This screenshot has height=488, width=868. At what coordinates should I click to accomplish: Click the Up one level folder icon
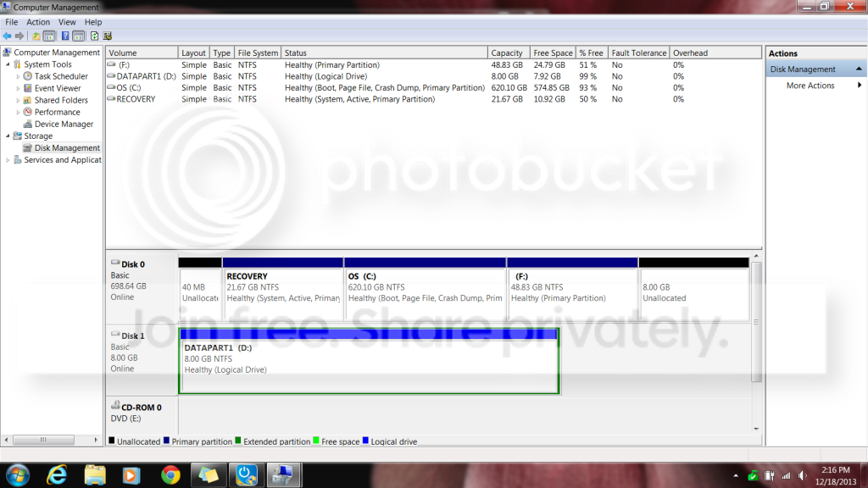[x=36, y=36]
